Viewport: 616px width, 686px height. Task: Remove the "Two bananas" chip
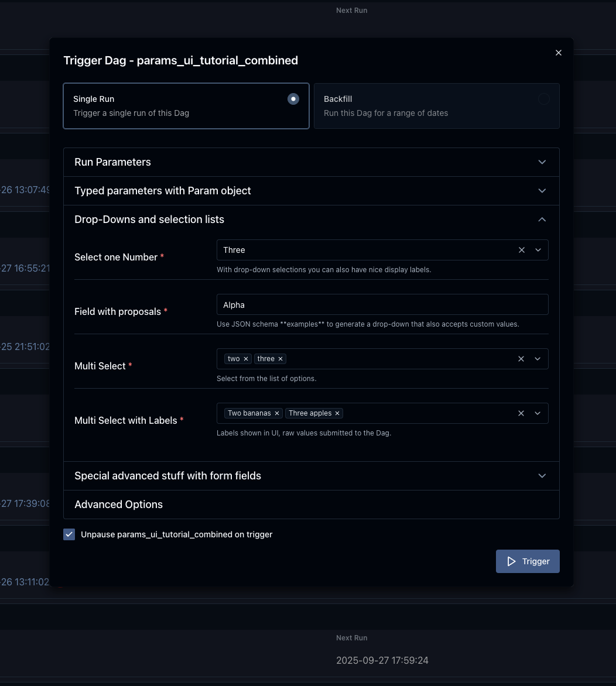[277, 413]
